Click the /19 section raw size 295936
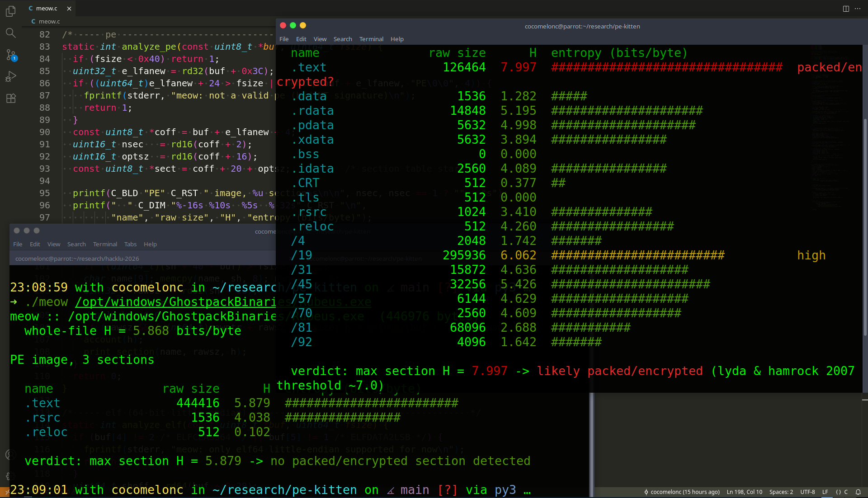This screenshot has width=868, height=498. pos(464,255)
